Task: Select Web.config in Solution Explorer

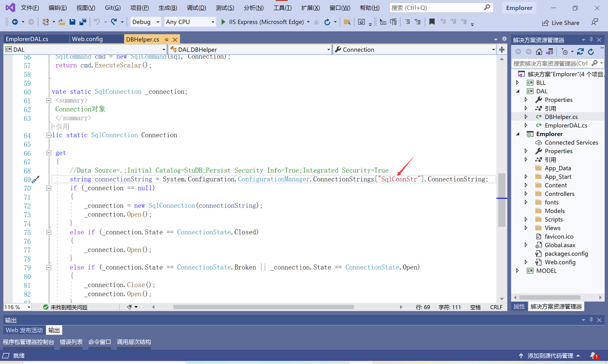Action: tap(560, 262)
